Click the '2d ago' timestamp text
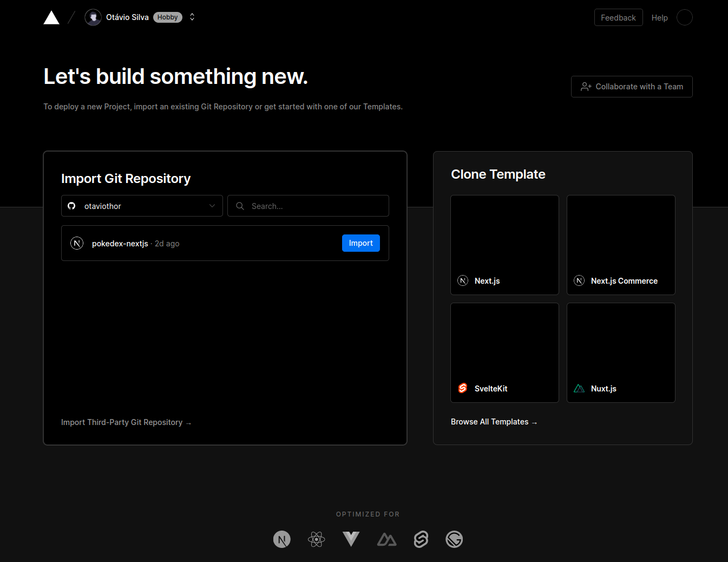The height and width of the screenshot is (562, 728). tap(167, 244)
